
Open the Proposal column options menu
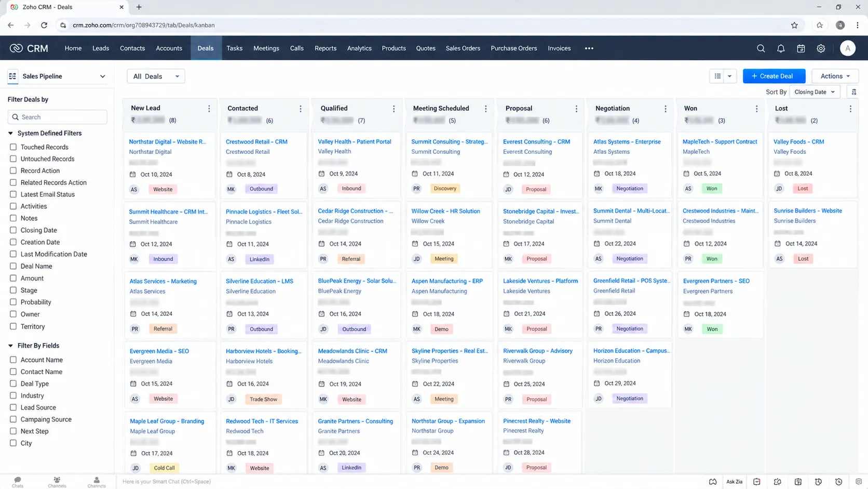pos(576,109)
